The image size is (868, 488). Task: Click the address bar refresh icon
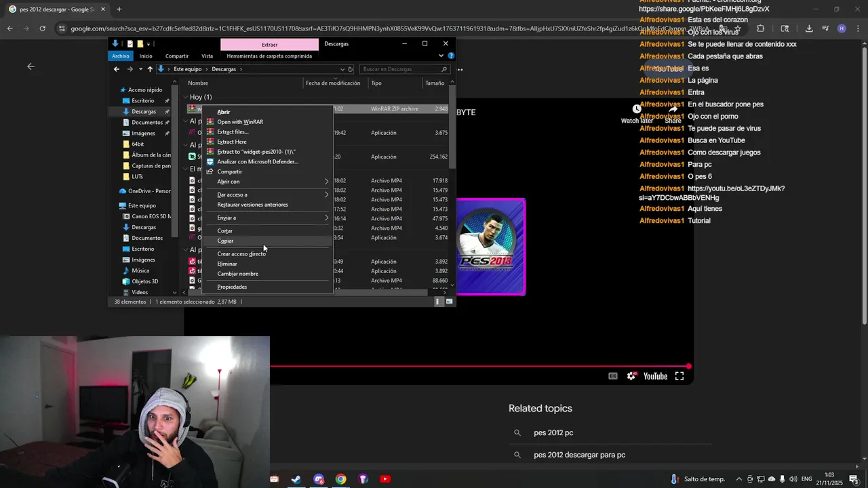(351, 69)
